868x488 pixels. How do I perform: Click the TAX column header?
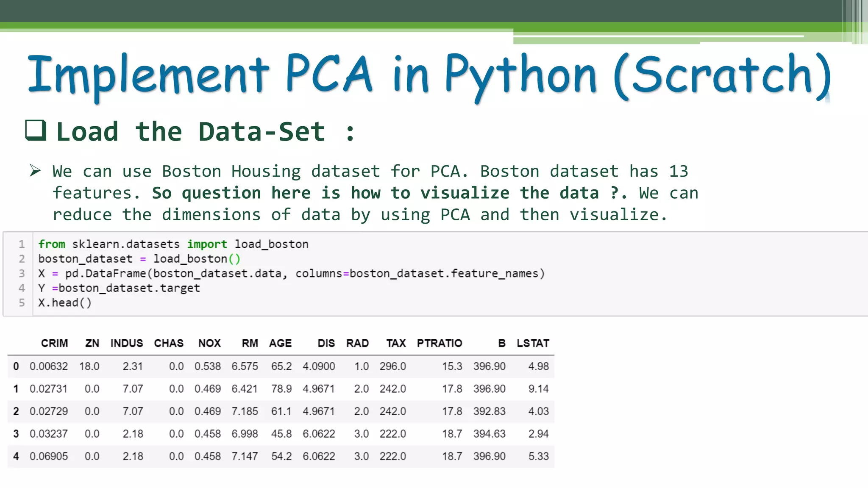[x=396, y=343]
